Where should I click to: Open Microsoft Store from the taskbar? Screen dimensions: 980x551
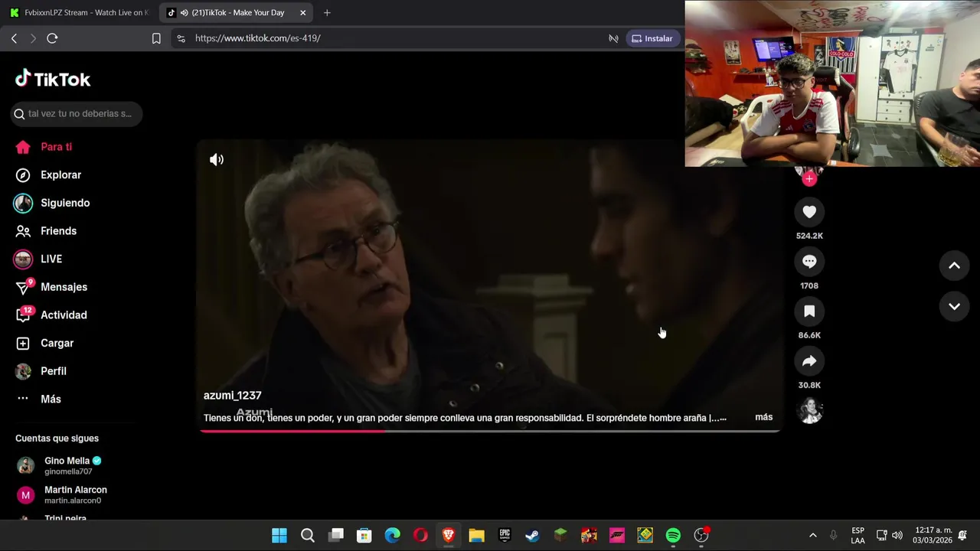[364, 536]
